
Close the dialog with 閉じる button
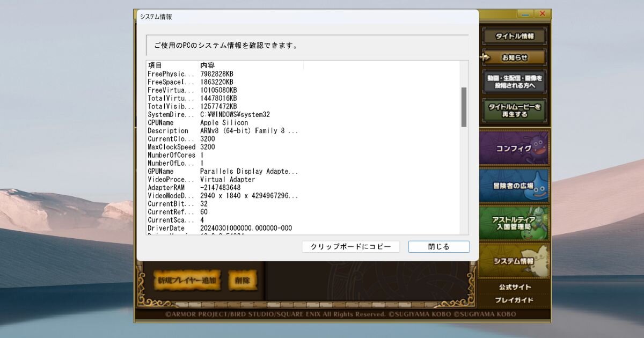pos(438,247)
